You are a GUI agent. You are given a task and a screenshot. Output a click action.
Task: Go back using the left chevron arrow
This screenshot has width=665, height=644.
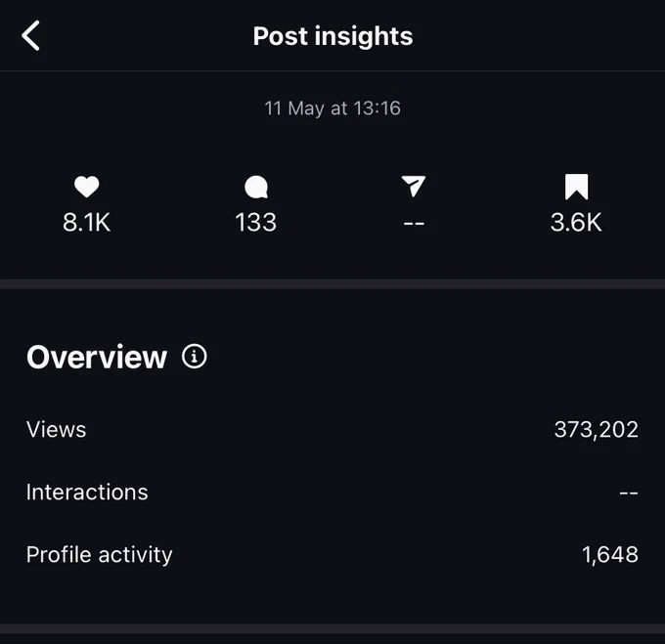[30, 35]
